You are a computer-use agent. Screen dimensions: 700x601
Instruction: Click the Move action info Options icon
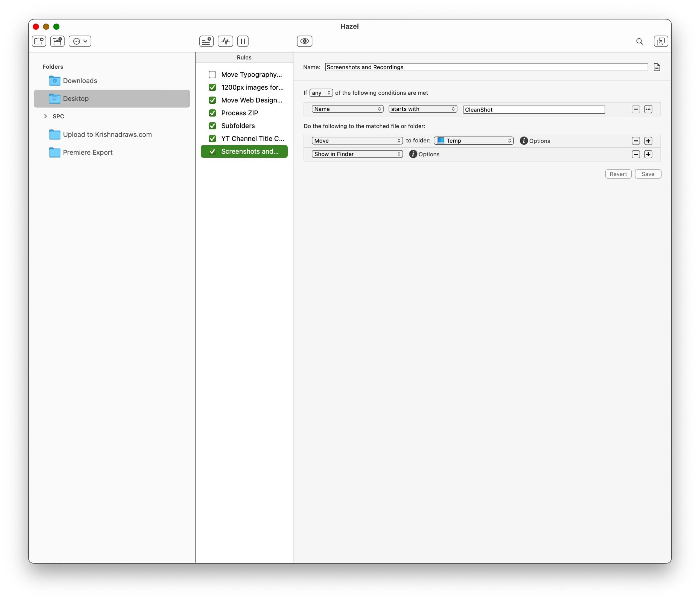[523, 141]
